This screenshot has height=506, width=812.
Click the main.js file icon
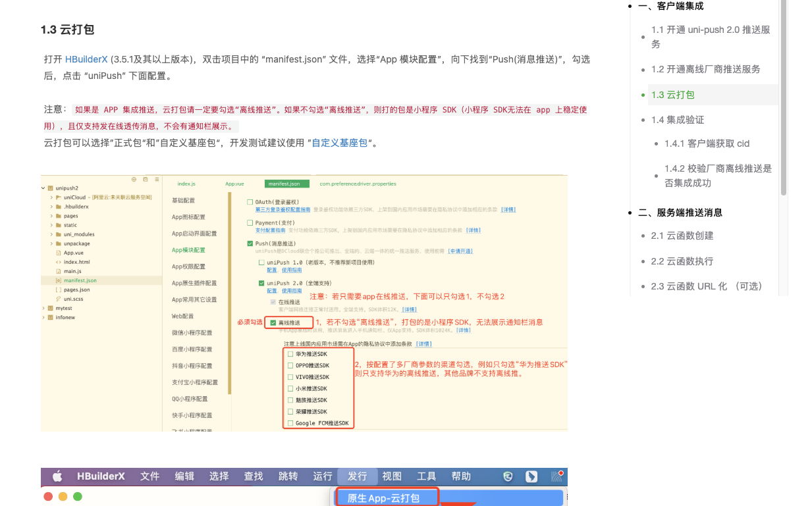59,271
